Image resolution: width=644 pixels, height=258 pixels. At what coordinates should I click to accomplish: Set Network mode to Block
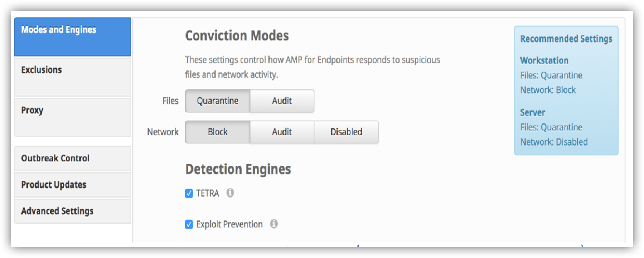[217, 132]
